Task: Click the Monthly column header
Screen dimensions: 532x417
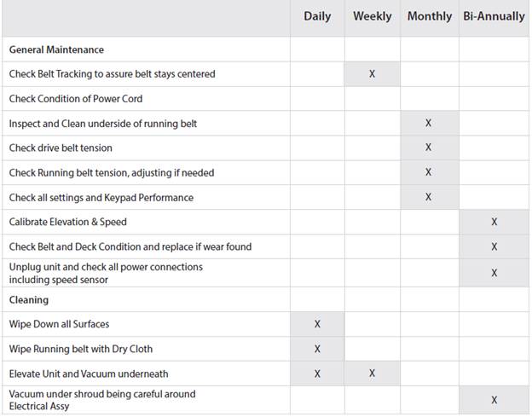Action: tap(430, 17)
